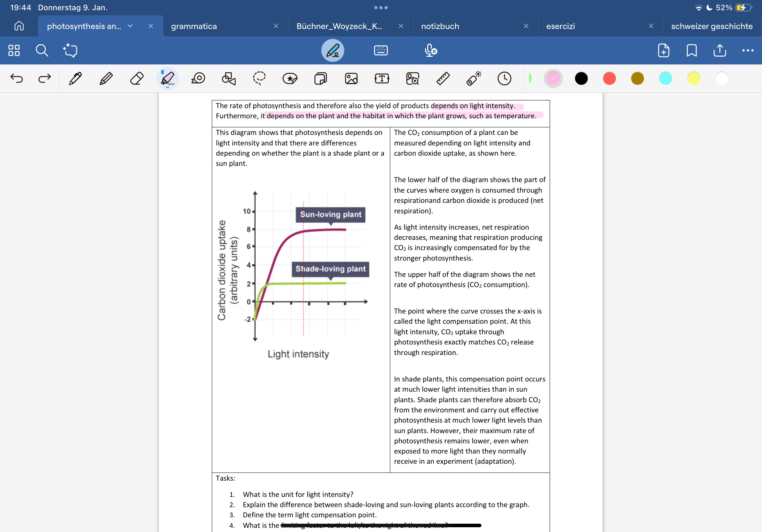
Task: Tap task 'Define the term light compensation point.'
Action: pos(310,515)
